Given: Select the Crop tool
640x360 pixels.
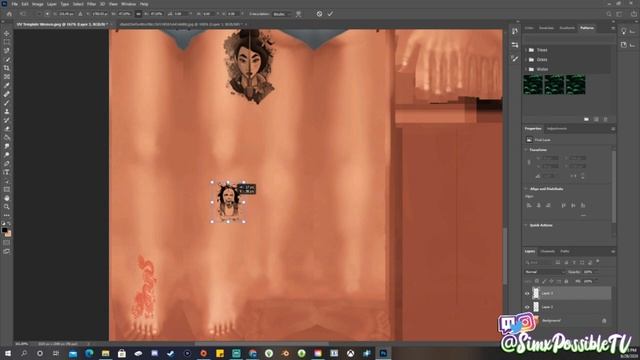Looking at the screenshot, I should (x=7, y=68).
